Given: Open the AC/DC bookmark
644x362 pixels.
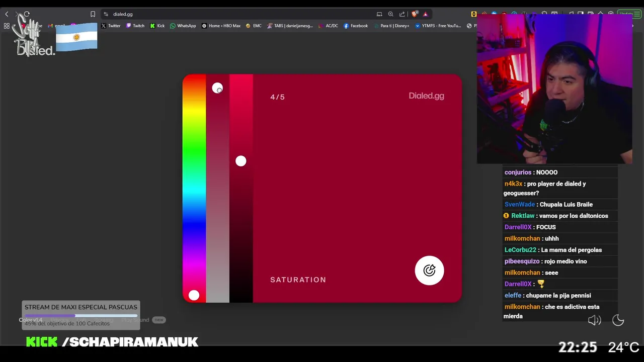Looking at the screenshot, I should 329,26.
